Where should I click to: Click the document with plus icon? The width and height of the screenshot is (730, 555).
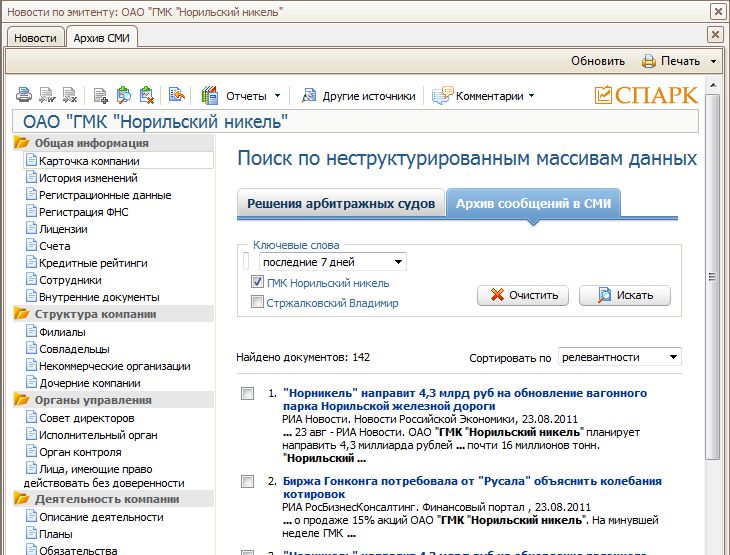[x=100, y=96]
